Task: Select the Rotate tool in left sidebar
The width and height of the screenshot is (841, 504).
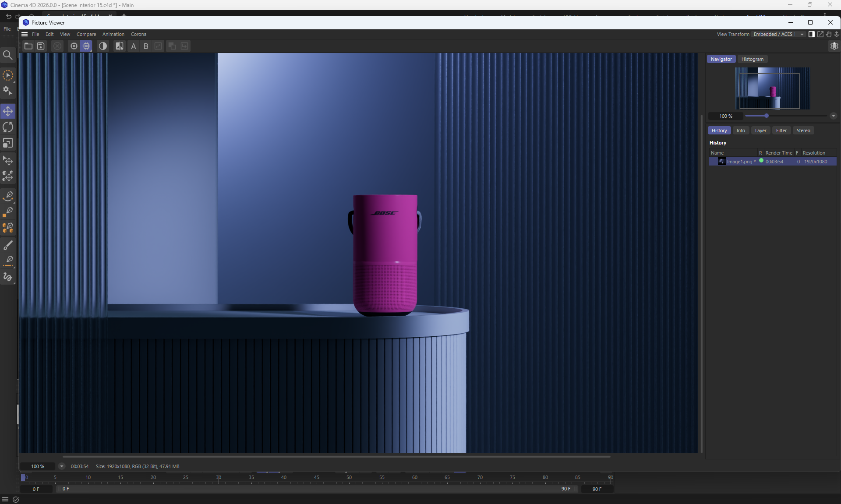Action: [x=8, y=127]
